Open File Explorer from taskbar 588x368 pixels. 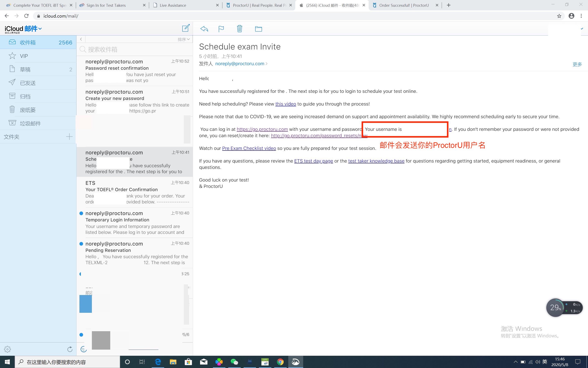tap(173, 362)
